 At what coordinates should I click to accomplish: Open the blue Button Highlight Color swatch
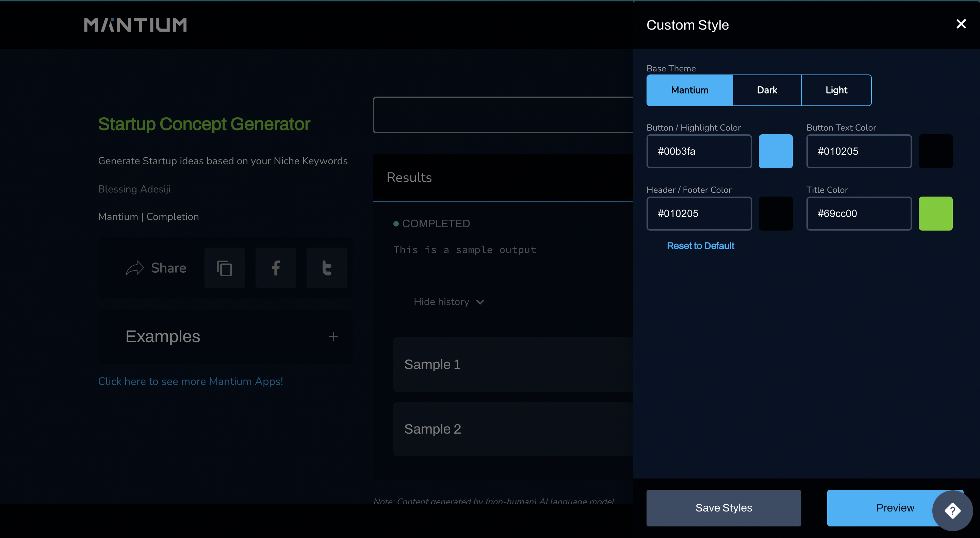click(x=775, y=151)
